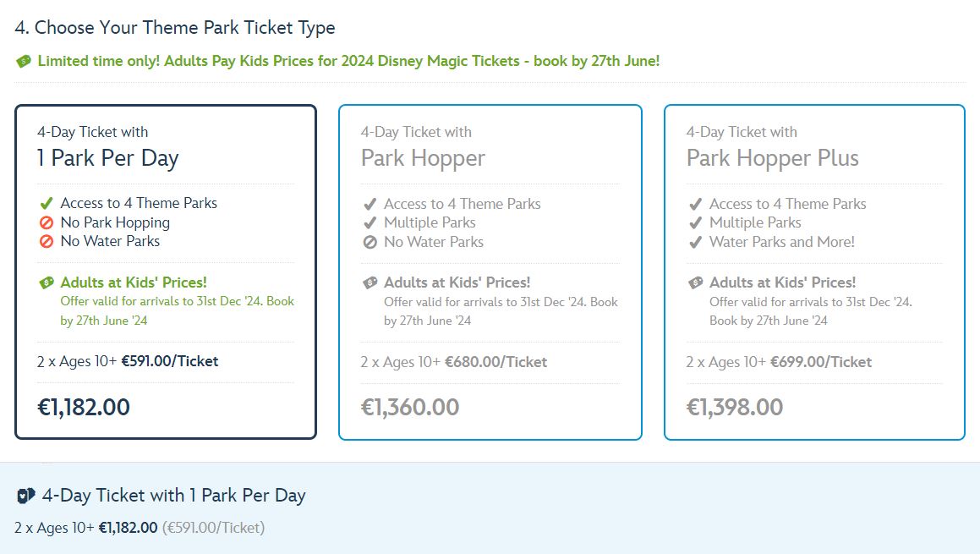
Task: Click the ticket icon in the summary bar
Action: coord(25,496)
